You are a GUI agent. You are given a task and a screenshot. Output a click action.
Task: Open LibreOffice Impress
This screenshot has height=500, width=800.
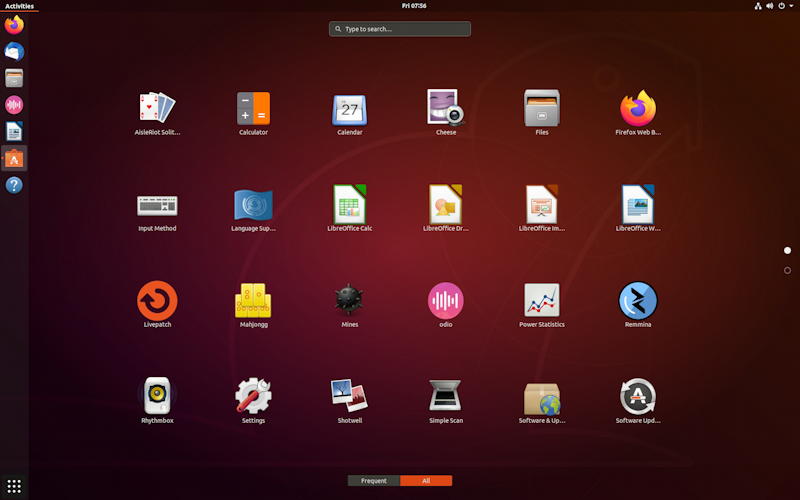[x=542, y=204]
